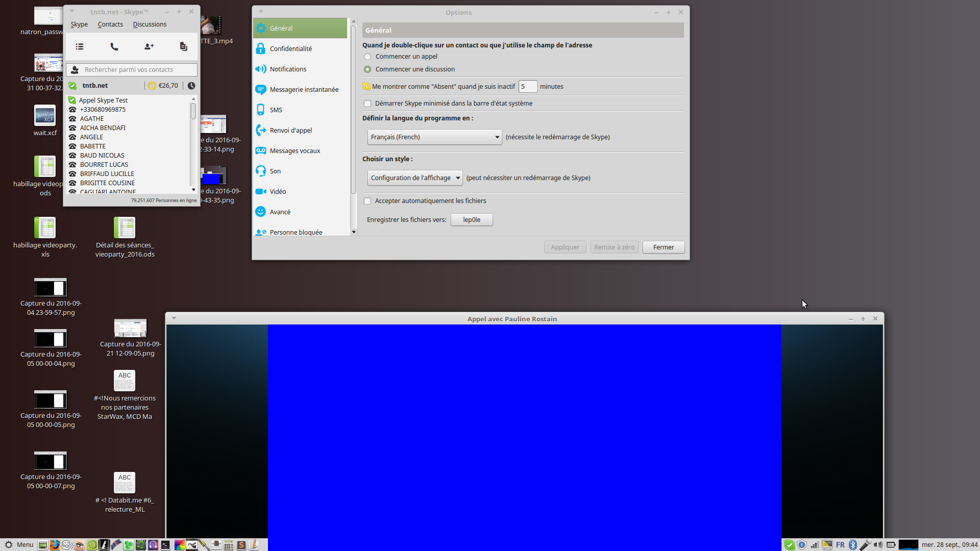Enable Démarrer Skype minimisé checkbox

[x=367, y=104]
